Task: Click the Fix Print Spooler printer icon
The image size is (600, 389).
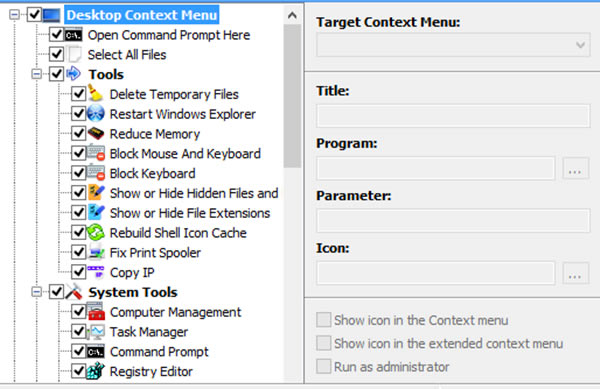Action: tap(96, 252)
